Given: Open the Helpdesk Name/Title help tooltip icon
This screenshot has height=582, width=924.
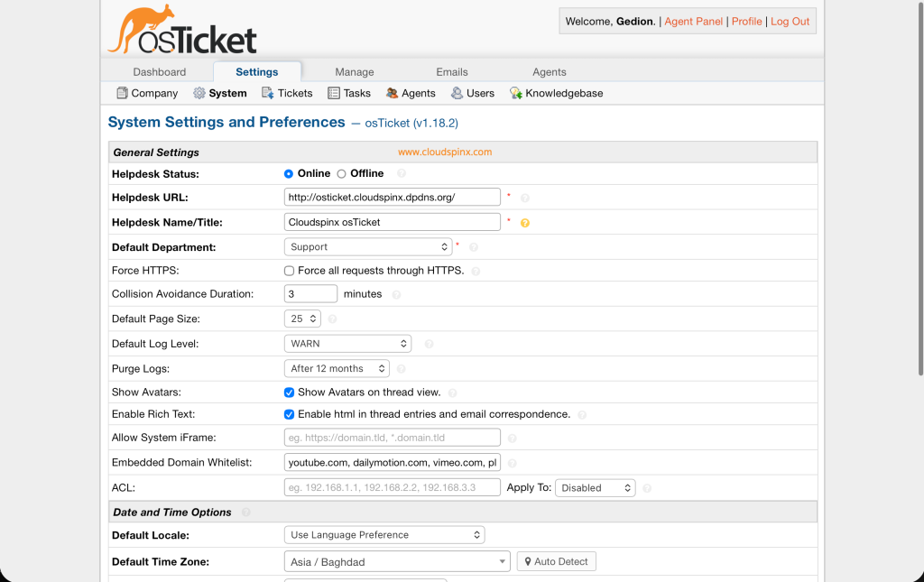Looking at the screenshot, I should [x=524, y=222].
